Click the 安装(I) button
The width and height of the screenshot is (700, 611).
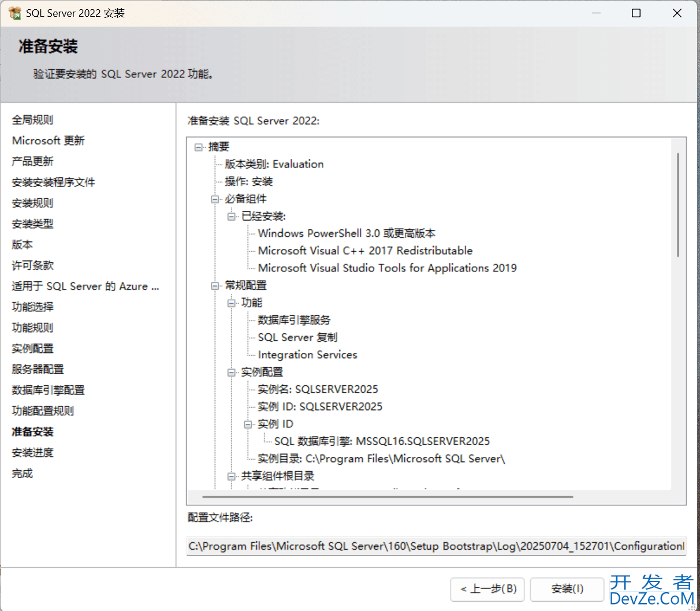coord(567,589)
